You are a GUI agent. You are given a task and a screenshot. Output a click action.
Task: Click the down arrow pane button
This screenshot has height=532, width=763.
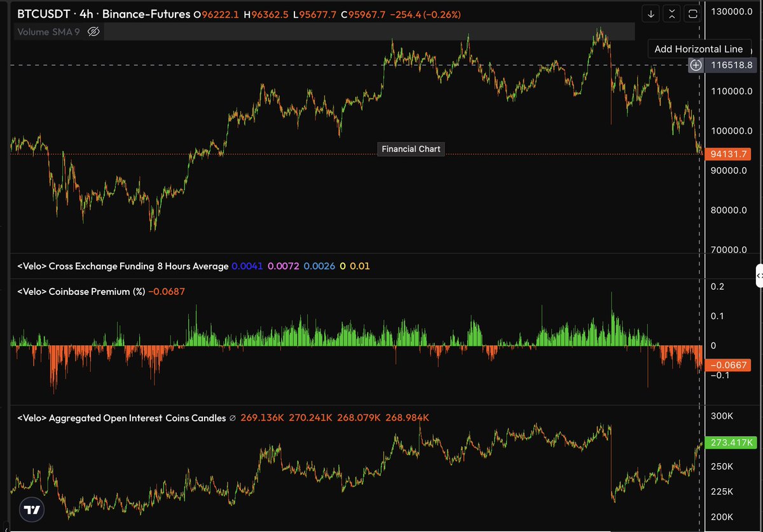650,13
